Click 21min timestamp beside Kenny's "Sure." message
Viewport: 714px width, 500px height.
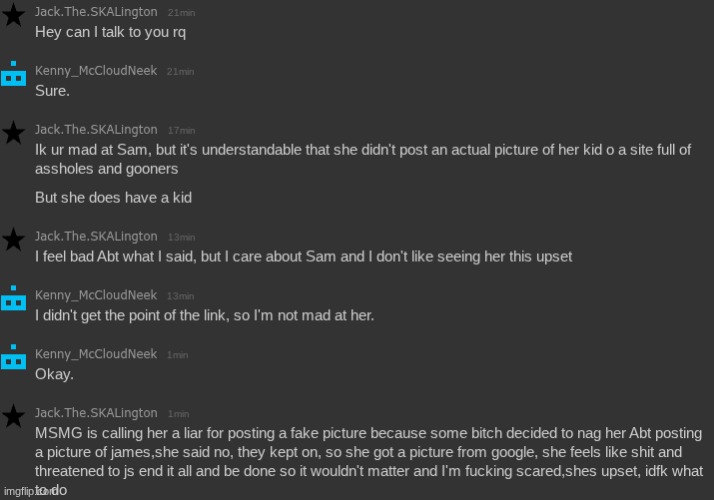click(x=180, y=72)
